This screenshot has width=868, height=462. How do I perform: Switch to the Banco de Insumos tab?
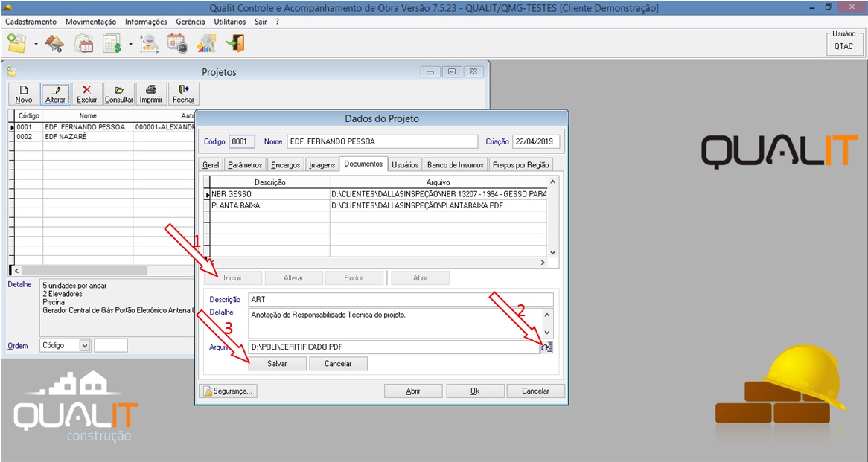point(456,165)
